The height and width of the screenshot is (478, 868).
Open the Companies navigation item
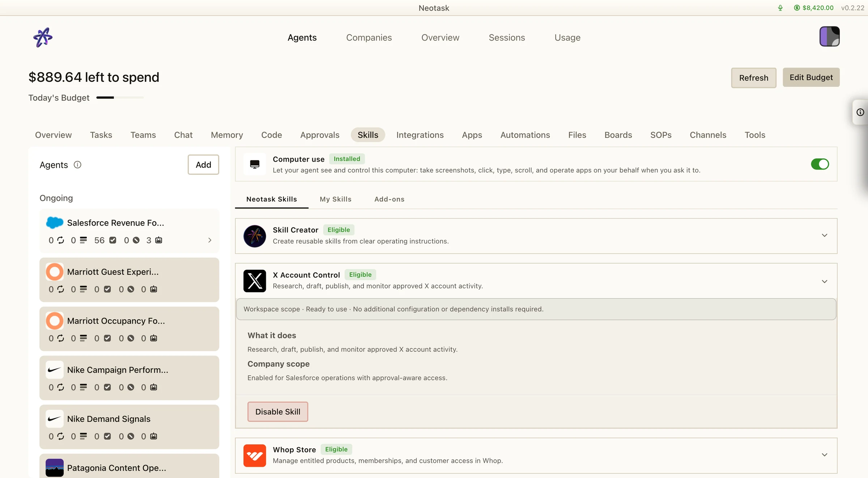369,38
